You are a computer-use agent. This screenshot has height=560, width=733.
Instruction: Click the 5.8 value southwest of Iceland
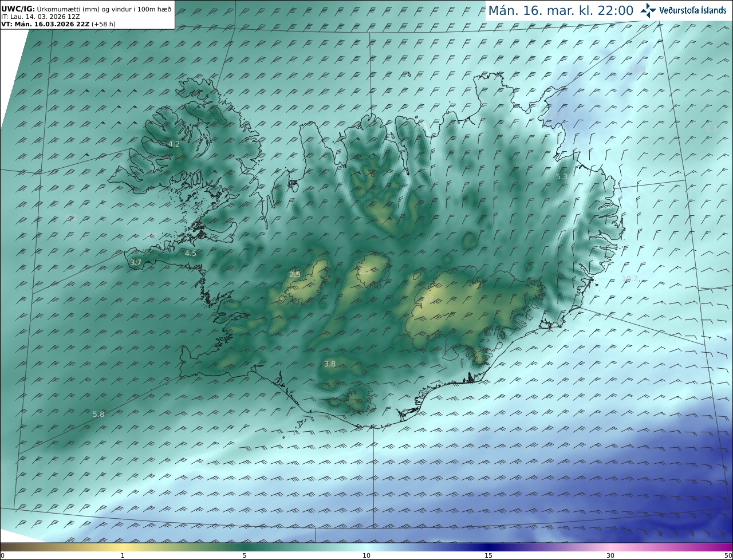tap(98, 414)
